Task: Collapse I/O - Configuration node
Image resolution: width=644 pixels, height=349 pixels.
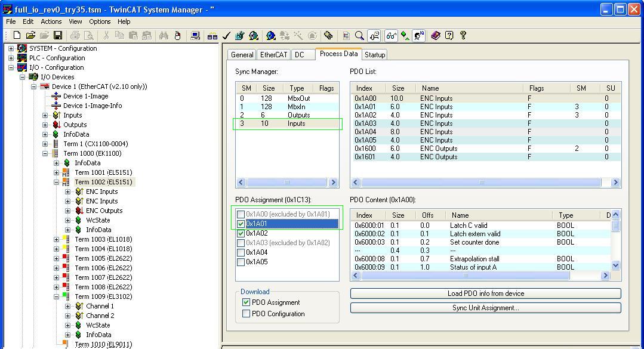Action: click(x=11, y=67)
